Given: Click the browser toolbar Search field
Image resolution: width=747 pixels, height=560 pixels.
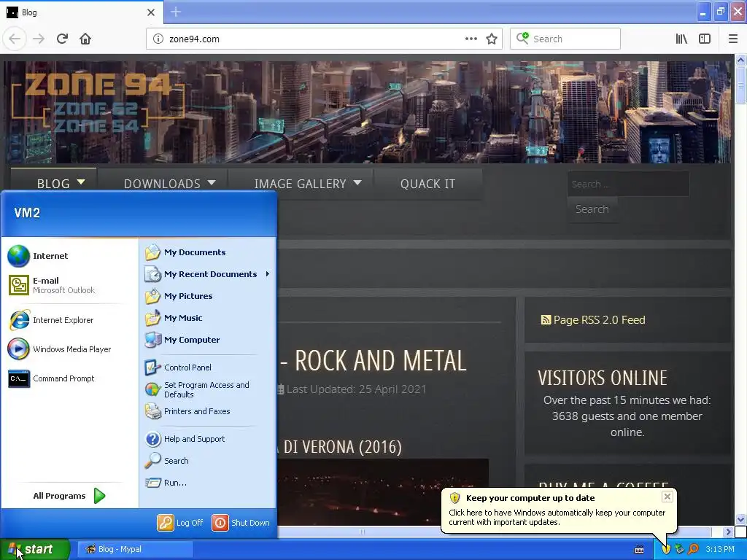Looking at the screenshot, I should [565, 39].
